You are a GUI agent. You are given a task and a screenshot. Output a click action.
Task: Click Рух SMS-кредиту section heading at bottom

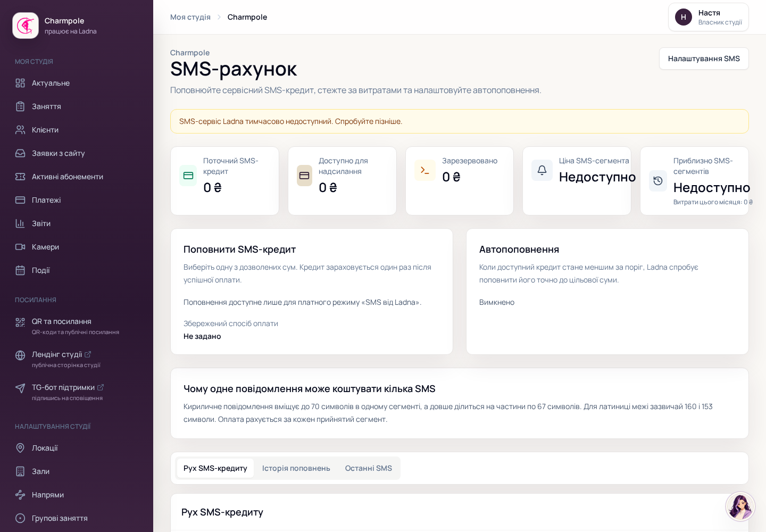(222, 512)
